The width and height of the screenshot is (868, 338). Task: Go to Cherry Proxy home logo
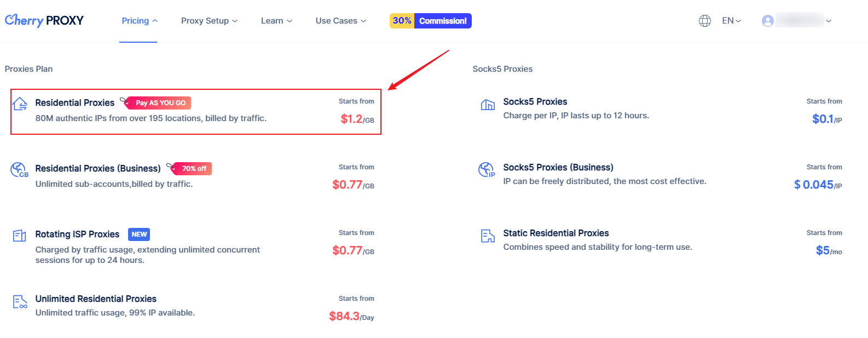coord(44,20)
